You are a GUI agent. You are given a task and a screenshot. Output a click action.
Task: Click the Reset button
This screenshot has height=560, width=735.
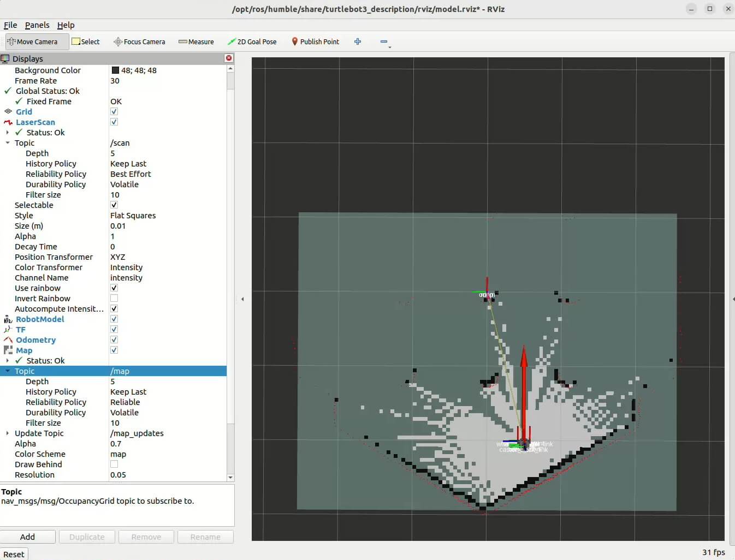[x=14, y=554]
